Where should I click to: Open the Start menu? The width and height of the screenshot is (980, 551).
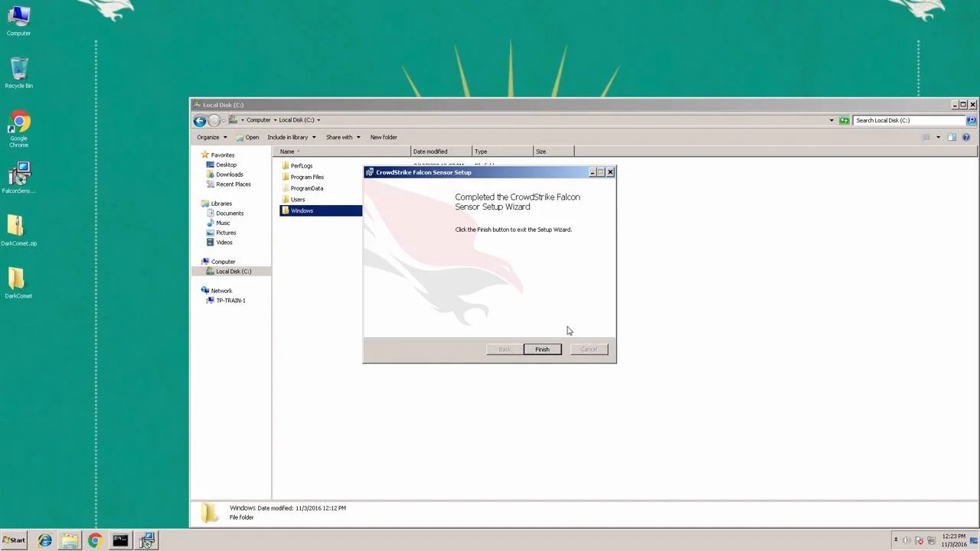click(14, 540)
